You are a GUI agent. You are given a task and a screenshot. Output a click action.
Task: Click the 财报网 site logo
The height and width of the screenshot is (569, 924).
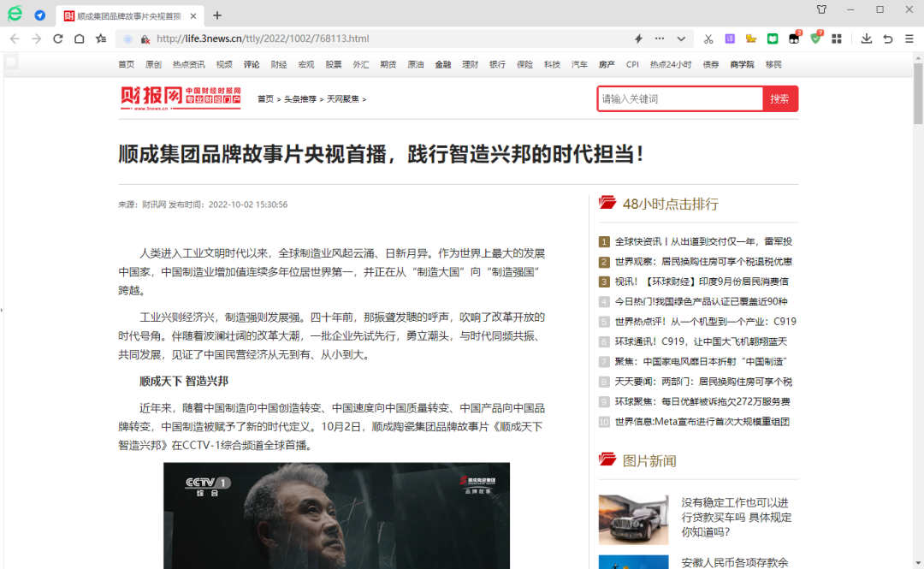(x=181, y=98)
